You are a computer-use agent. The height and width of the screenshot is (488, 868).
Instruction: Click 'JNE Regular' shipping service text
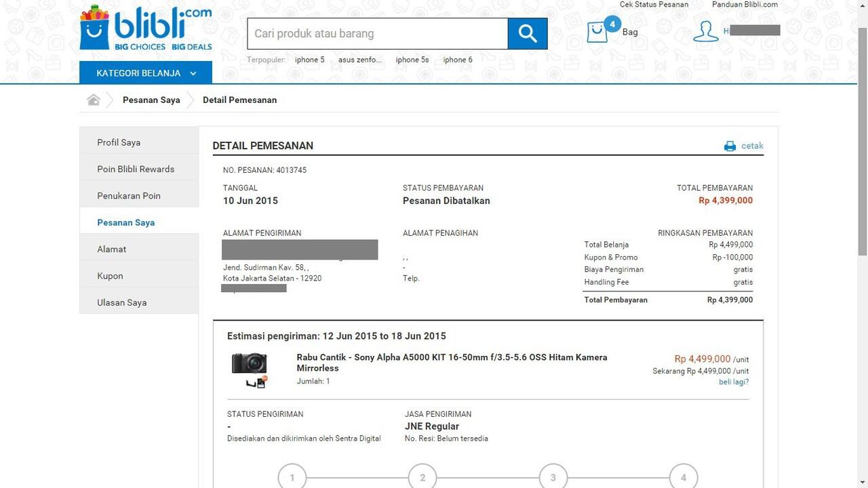(432, 426)
